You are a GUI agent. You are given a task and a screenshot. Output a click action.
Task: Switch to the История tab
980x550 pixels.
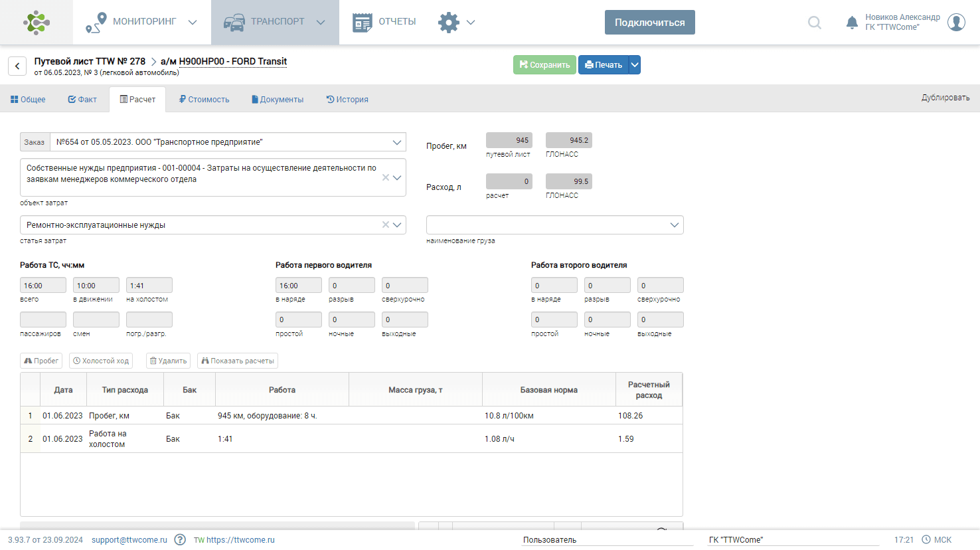[347, 99]
